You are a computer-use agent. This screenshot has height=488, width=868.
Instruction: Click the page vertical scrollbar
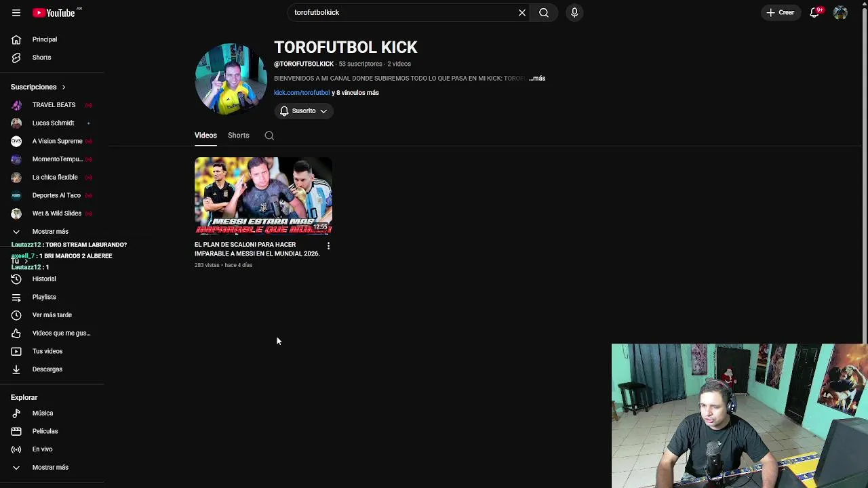(864, 176)
